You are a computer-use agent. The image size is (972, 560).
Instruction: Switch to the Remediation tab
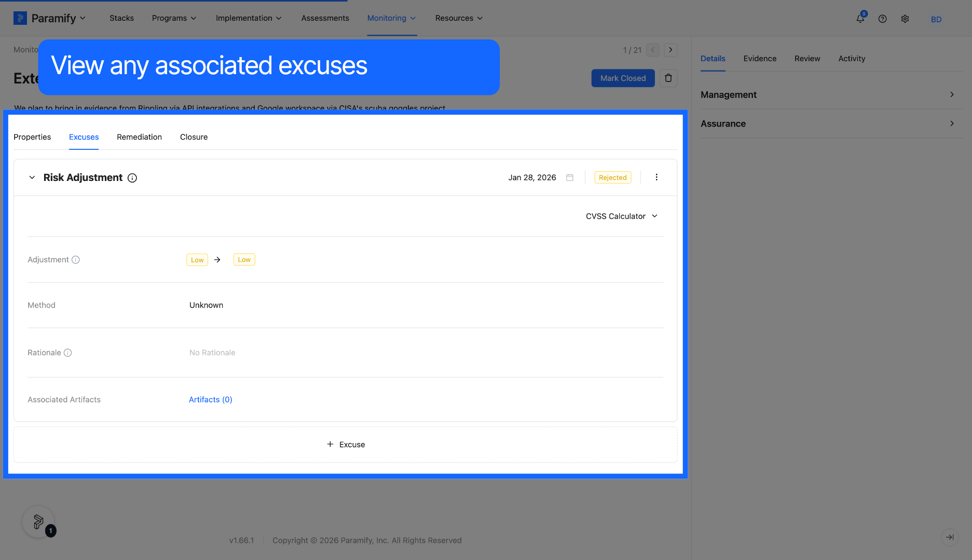pos(139,137)
